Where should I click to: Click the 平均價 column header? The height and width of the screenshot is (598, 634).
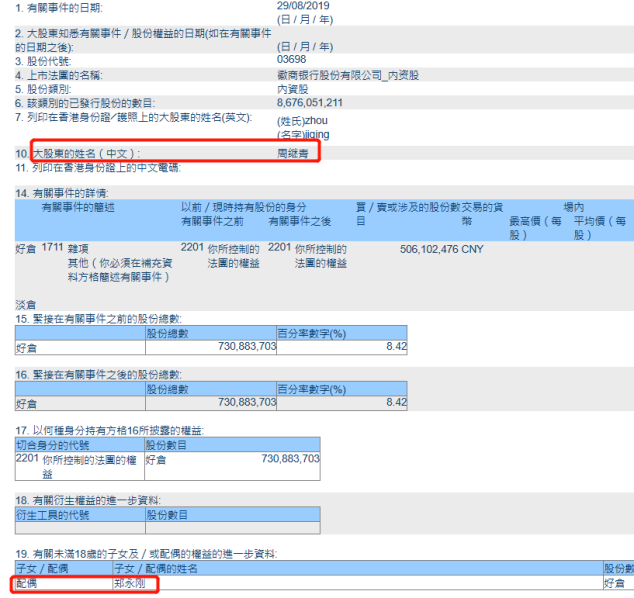click(600, 228)
